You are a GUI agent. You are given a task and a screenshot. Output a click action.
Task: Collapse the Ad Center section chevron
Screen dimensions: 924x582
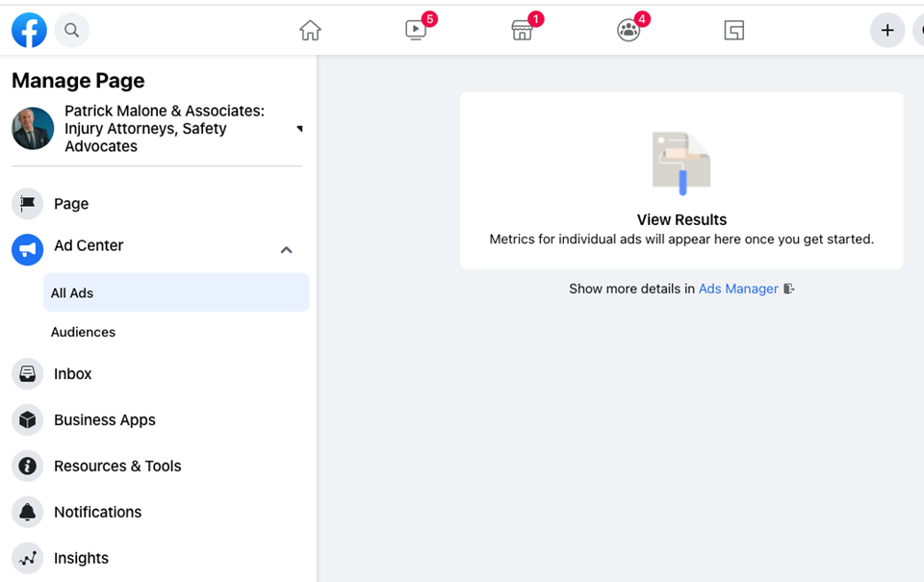click(x=287, y=250)
